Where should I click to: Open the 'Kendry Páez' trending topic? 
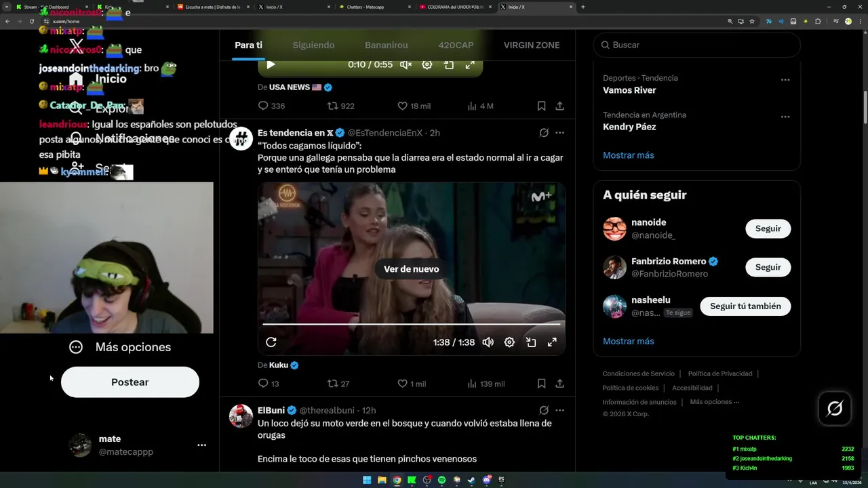(629, 127)
